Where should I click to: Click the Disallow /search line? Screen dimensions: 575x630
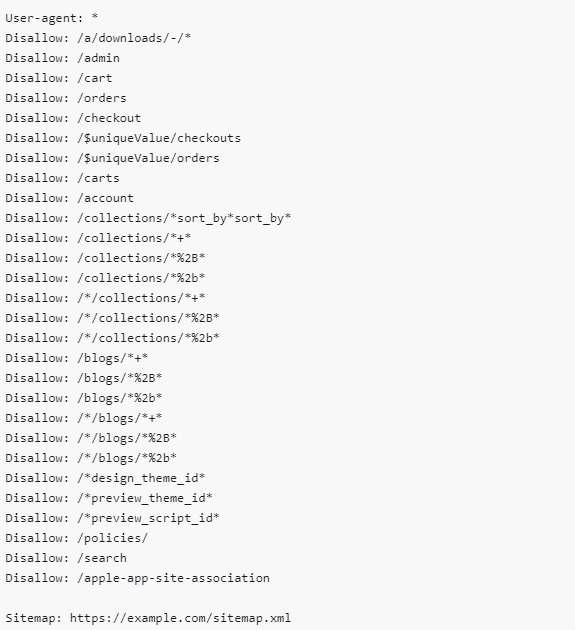(x=66, y=558)
